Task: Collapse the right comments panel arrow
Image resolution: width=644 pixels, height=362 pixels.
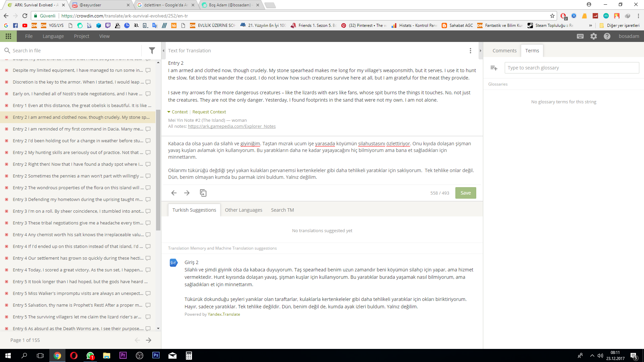Action: point(480,51)
